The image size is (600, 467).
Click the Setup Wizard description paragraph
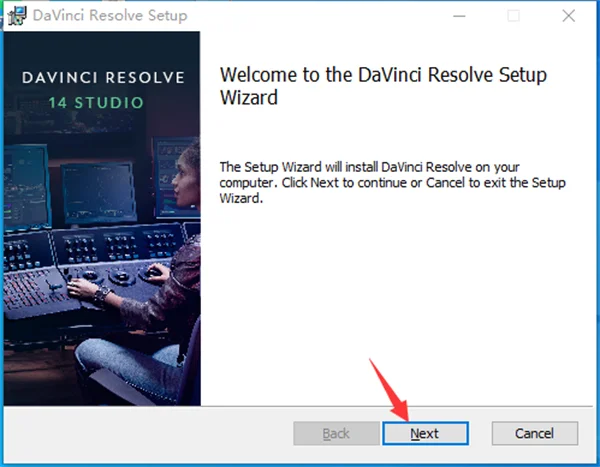(392, 183)
